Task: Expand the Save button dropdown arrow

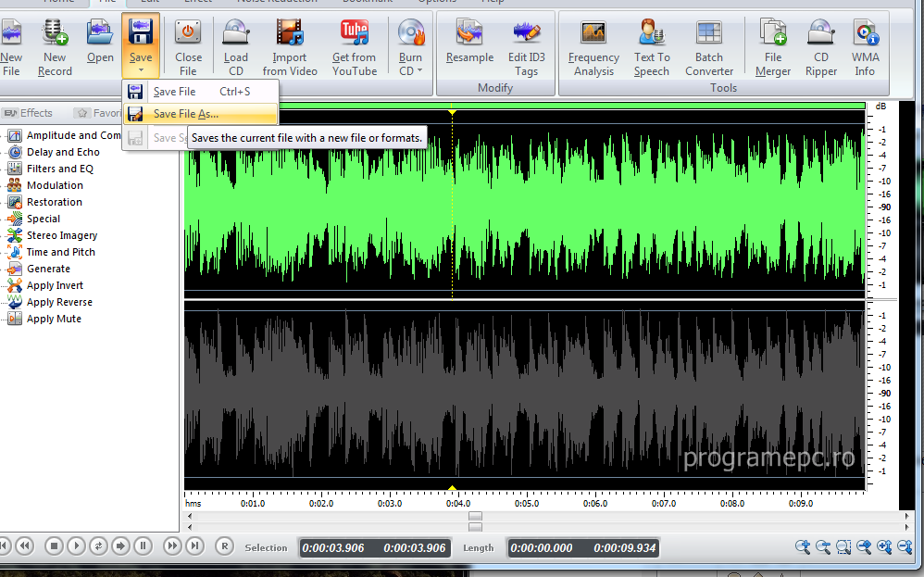Action: (141, 70)
